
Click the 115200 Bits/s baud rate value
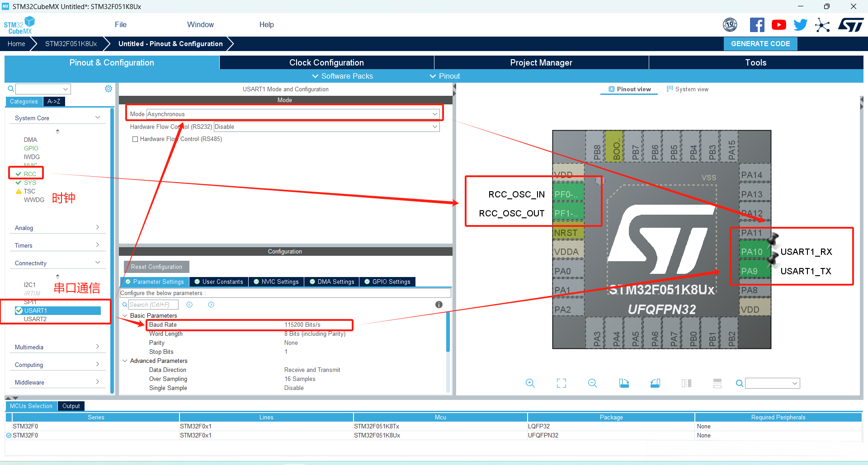(x=302, y=324)
